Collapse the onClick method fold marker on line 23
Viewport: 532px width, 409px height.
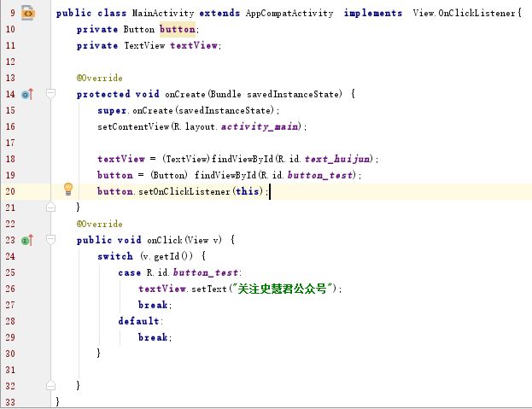[50, 240]
